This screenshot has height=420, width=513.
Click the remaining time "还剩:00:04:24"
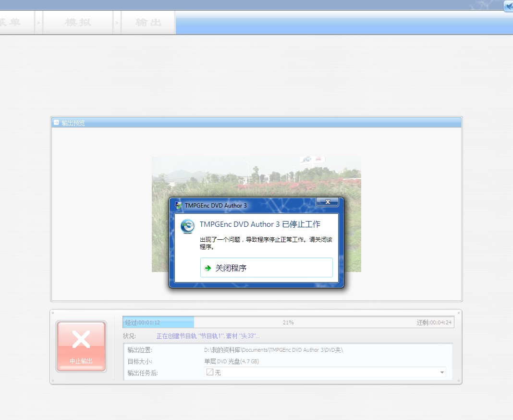click(x=434, y=322)
